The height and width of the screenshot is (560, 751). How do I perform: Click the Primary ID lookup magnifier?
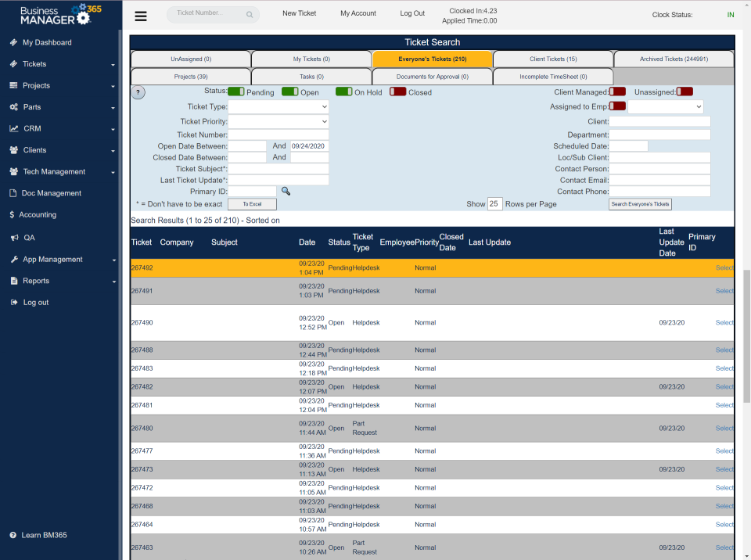285,190
